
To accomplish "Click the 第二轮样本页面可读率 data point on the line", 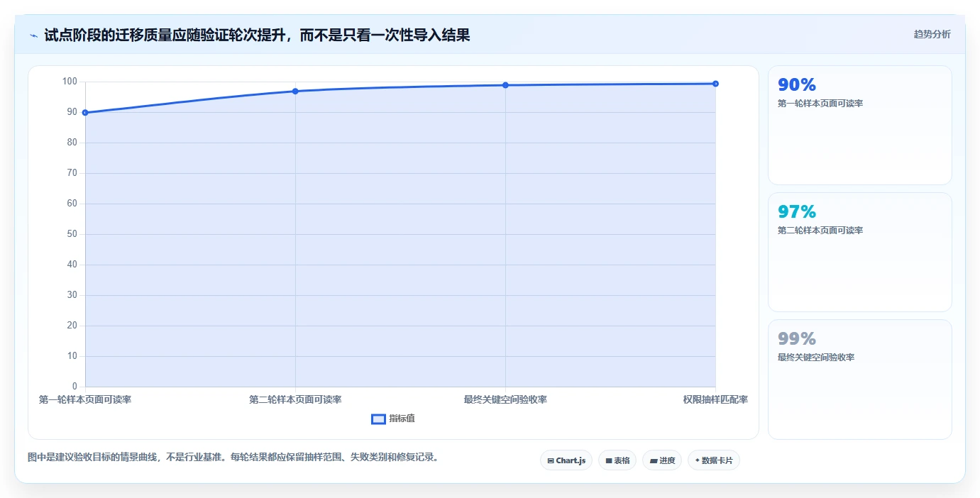I will pyautogui.click(x=295, y=92).
